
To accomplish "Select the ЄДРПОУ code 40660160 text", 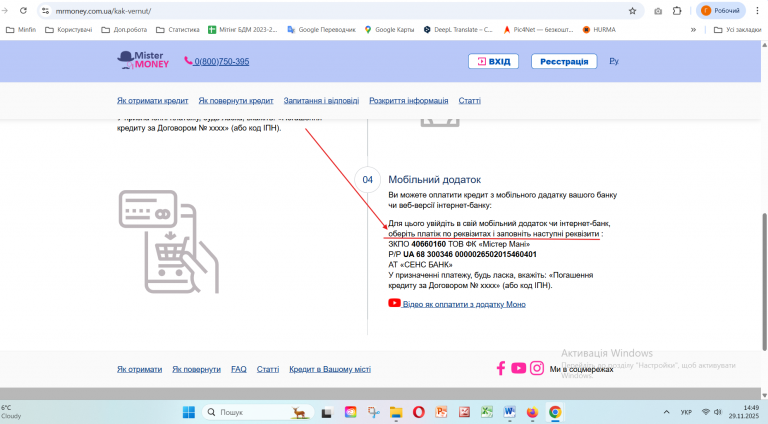I will pos(429,244).
